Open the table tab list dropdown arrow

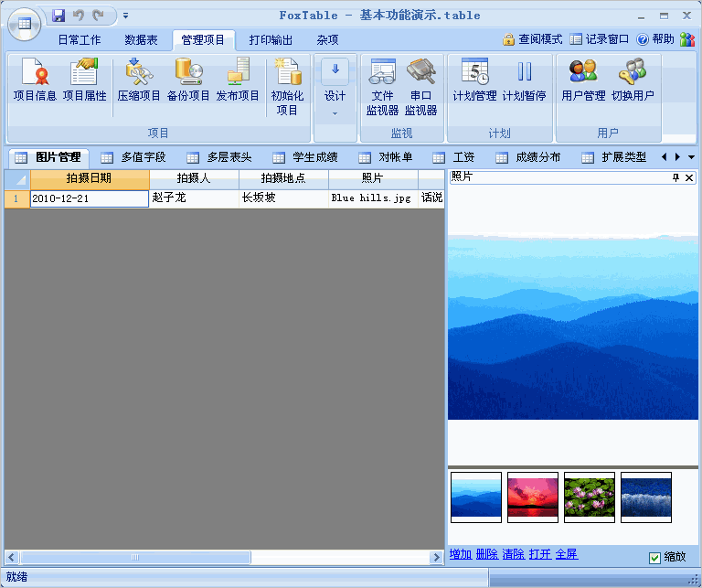pyautogui.click(x=691, y=157)
